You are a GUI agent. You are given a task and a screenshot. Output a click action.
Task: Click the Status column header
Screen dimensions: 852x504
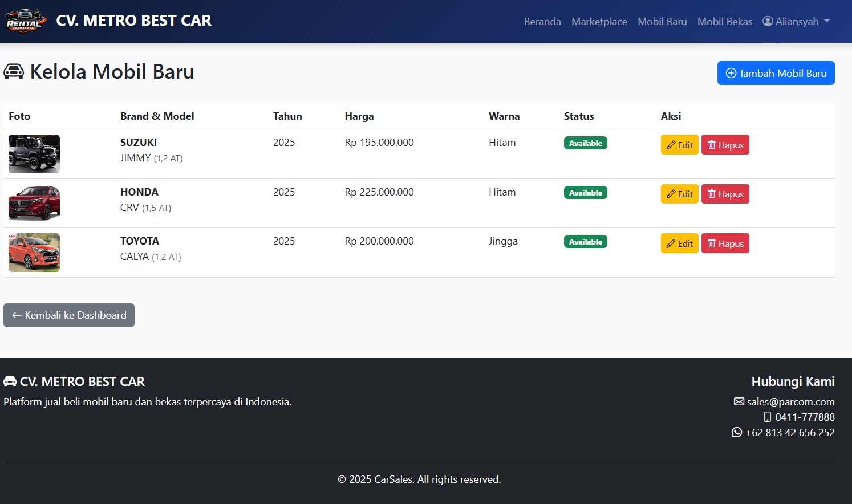pyautogui.click(x=579, y=116)
